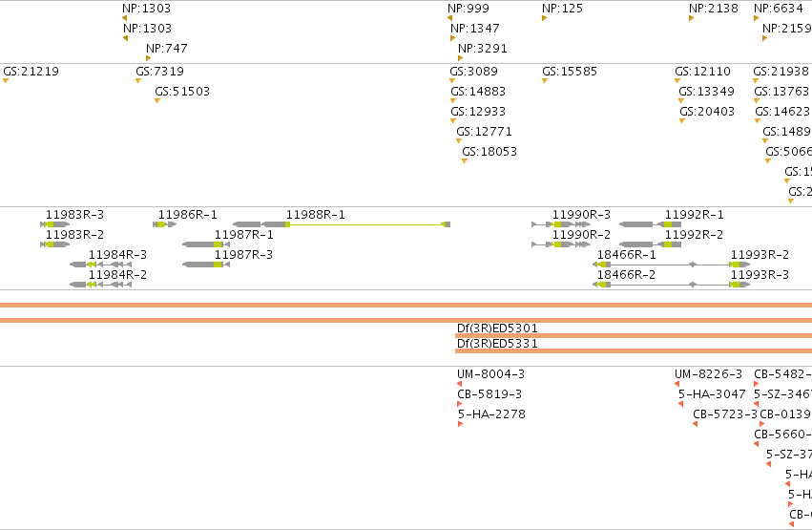Select the 11992R-2 gene model
The width and height of the screenshot is (812, 530).
(650, 244)
